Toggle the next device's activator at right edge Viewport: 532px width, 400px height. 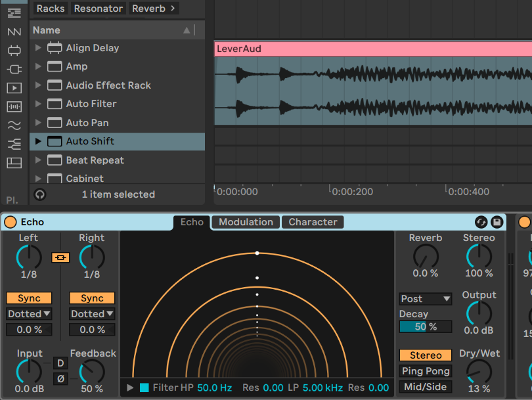click(x=525, y=222)
